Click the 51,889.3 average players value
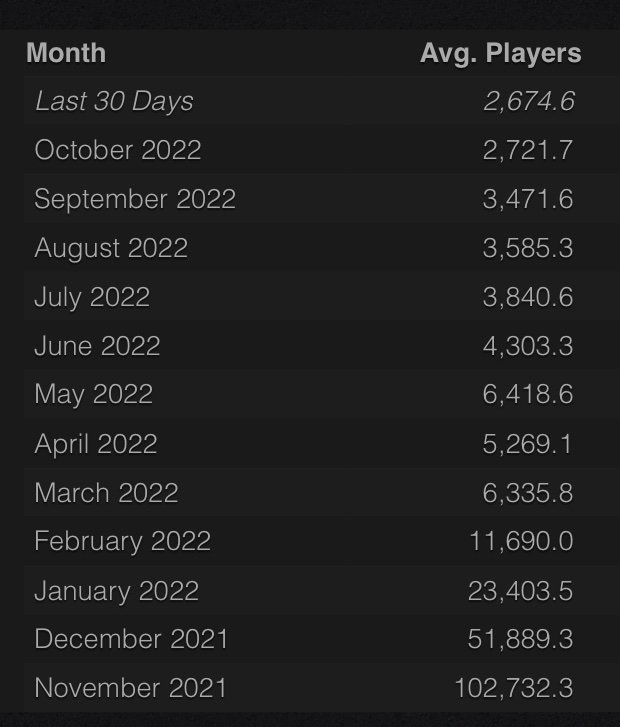620x727 pixels. click(520, 639)
